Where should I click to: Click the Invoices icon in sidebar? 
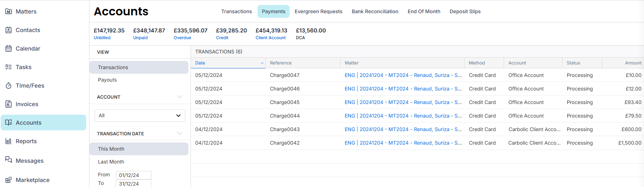coord(9,104)
